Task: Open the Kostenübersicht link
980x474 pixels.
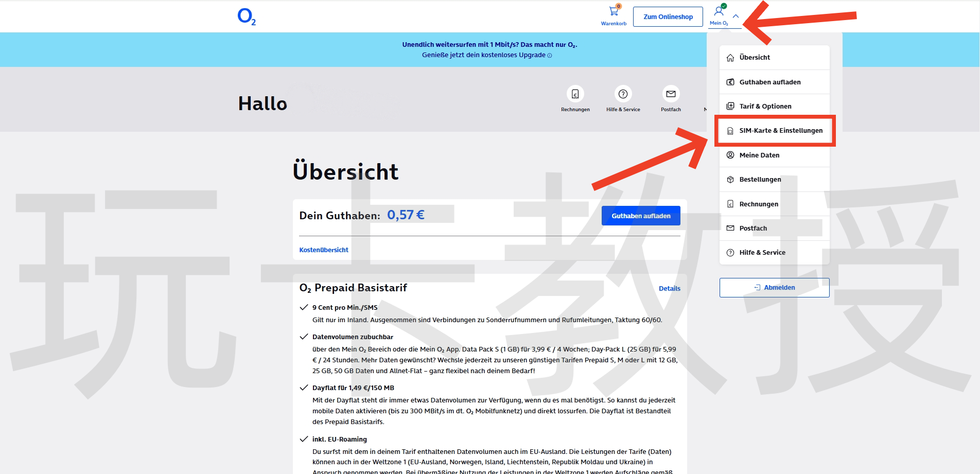Action: click(324, 250)
